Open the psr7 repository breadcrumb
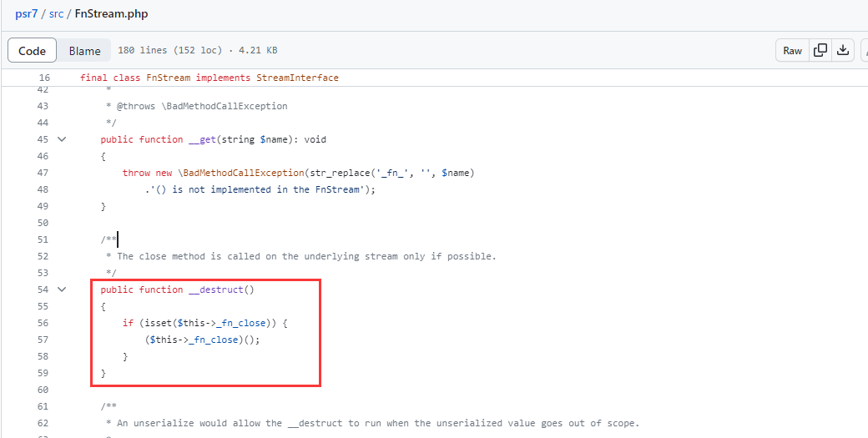This screenshot has height=438, width=868. pos(27,14)
